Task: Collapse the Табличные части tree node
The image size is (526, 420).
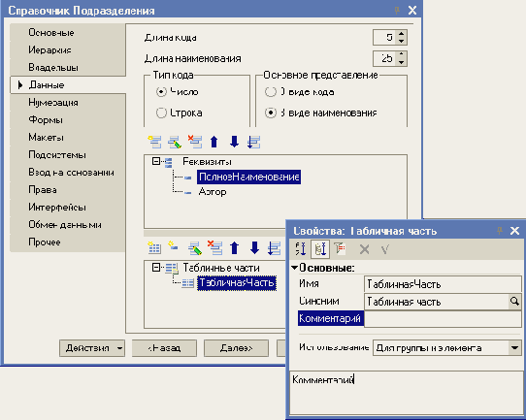Action: pyautogui.click(x=156, y=268)
